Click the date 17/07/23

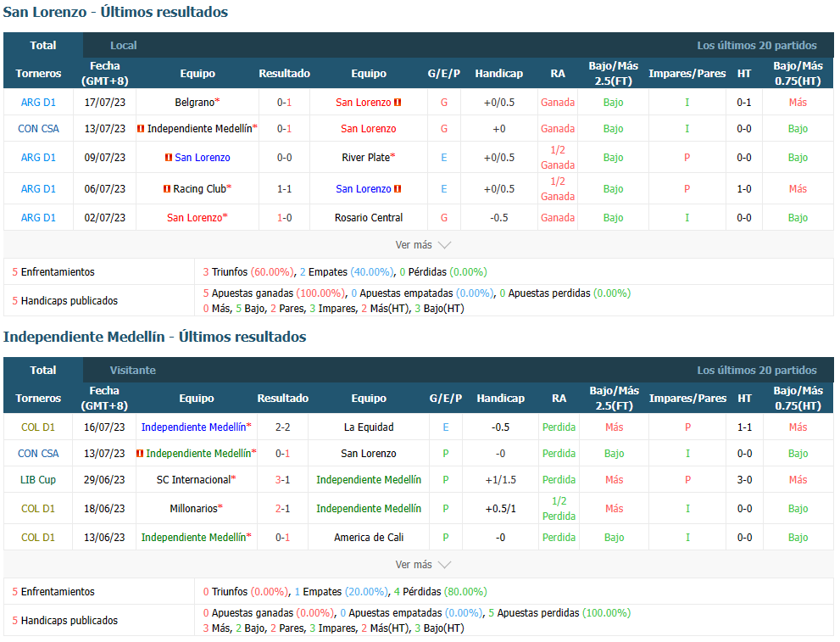104,103
